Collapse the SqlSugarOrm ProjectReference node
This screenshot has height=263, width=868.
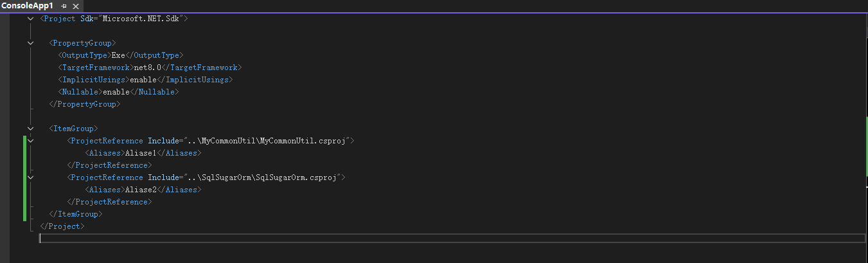pos(30,177)
